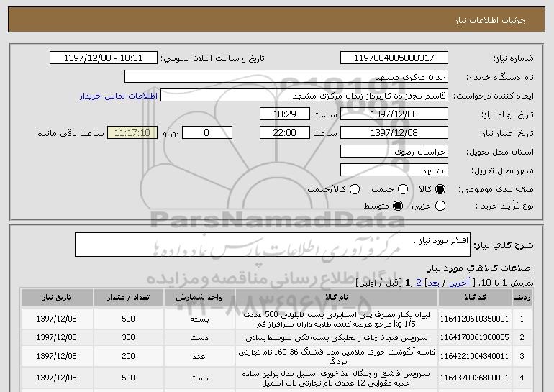Click the جزئیات اطلاعات نیاز page title

coord(490,20)
